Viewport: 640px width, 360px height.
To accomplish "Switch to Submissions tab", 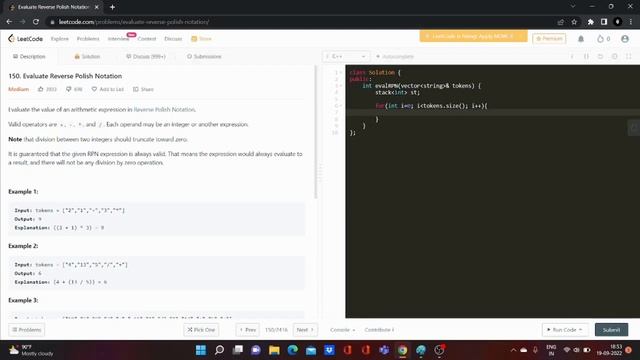I will coord(204,56).
